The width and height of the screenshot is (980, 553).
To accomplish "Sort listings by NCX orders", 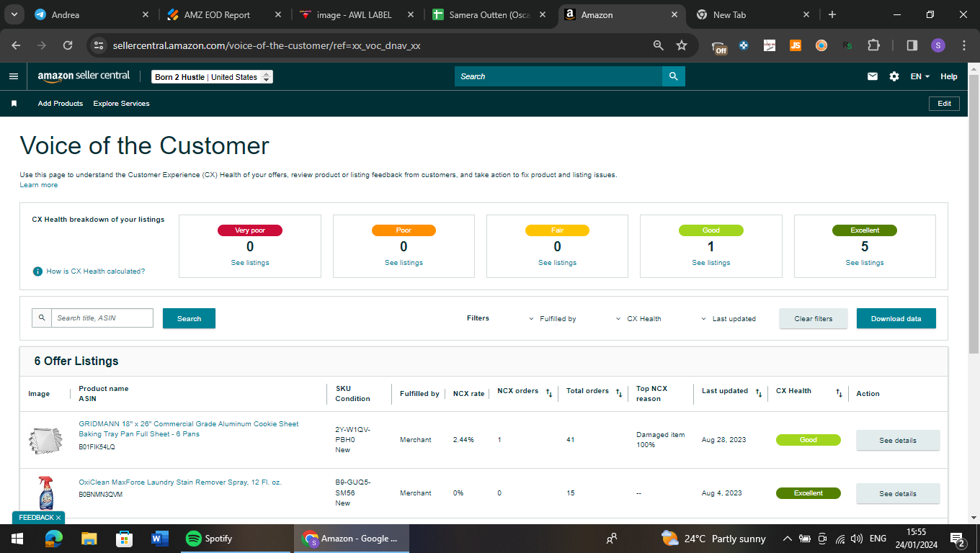I will tap(549, 393).
